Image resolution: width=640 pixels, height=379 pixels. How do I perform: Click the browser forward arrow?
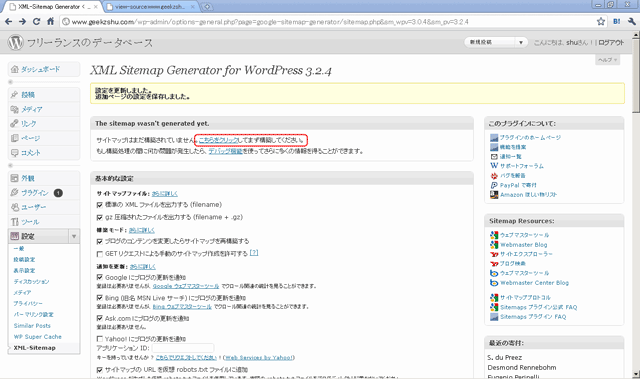(x=22, y=22)
